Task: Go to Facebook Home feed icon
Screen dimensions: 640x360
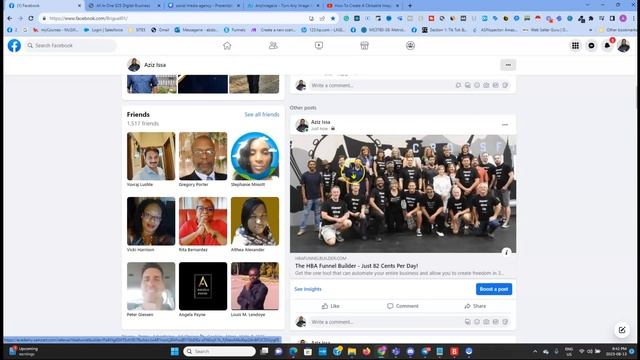Action: [x=227, y=45]
